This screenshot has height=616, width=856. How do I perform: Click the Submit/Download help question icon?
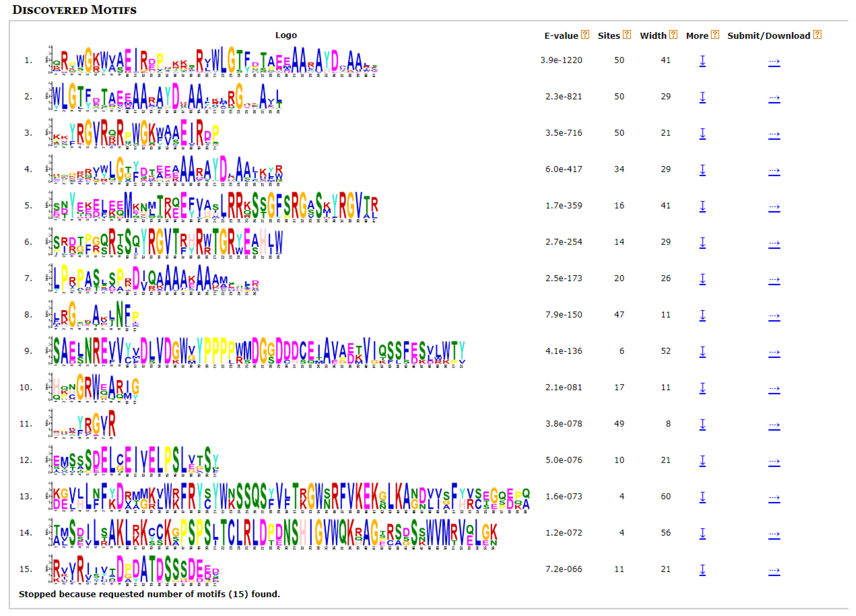(817, 35)
